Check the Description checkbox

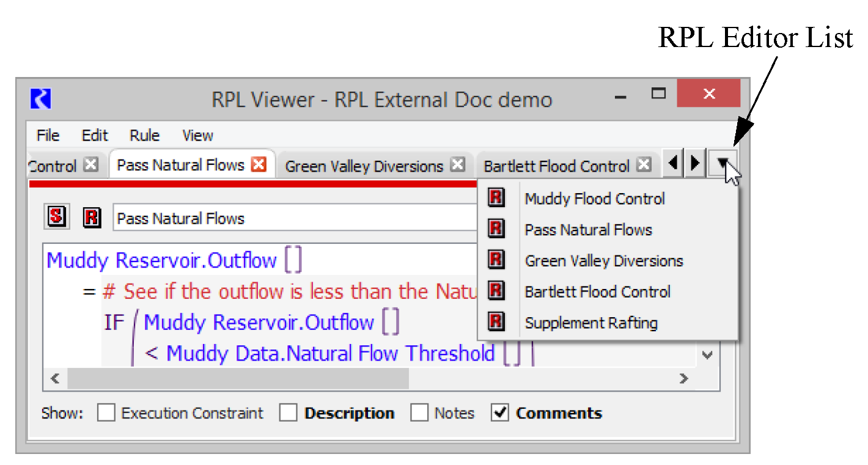click(x=289, y=414)
